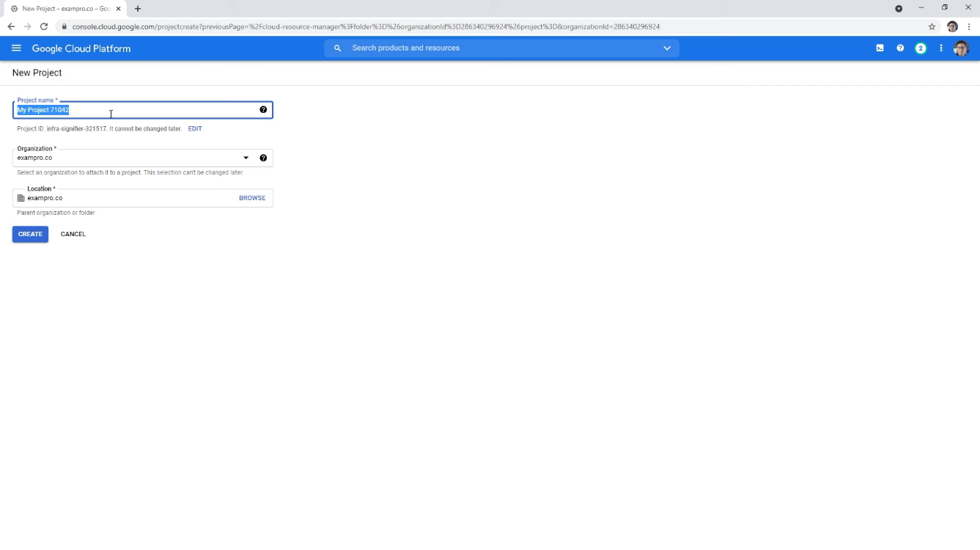Open the Chrome profile avatar in toolbar
Image resolution: width=980 pixels, height=550 pixels.
952,26
